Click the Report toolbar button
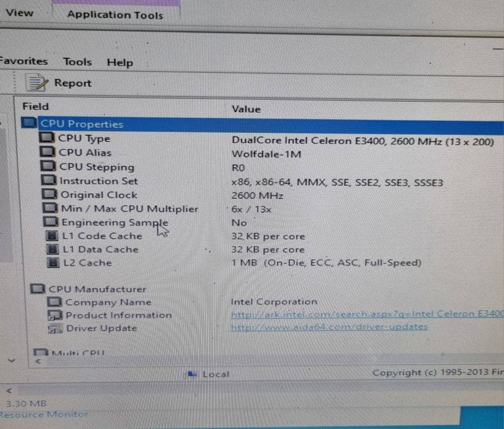504x429 pixels. [x=59, y=83]
